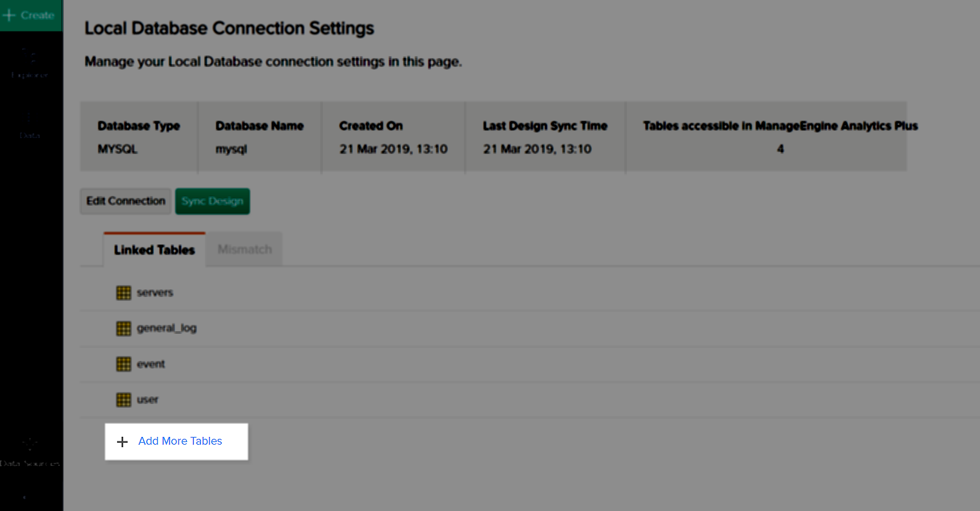Collapse the left sidebar arrow
This screenshot has width=980, height=511.
coord(24,497)
